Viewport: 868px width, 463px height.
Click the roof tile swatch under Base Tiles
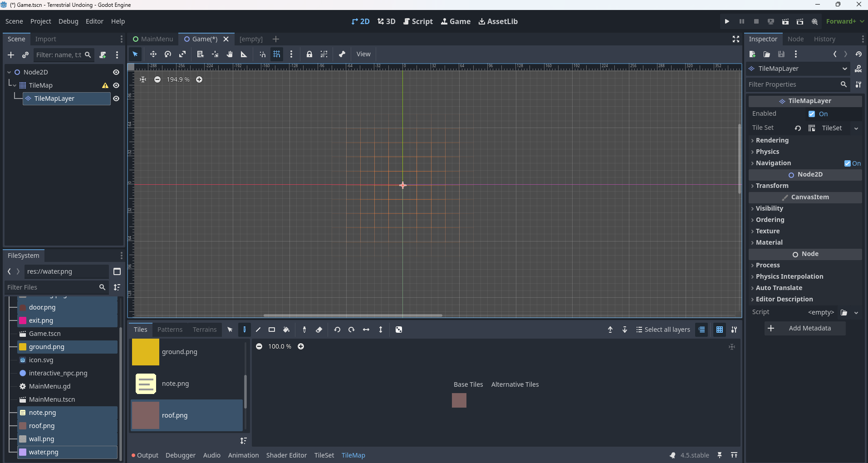click(459, 400)
